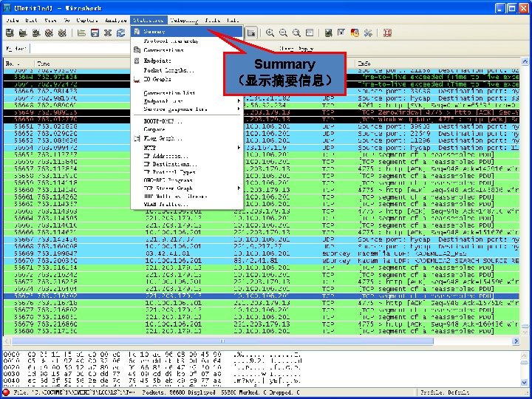Viewport: 532px width, 399px height.
Task: Select packet row 56670 eDonkey Kademlia
Action: 262,261
